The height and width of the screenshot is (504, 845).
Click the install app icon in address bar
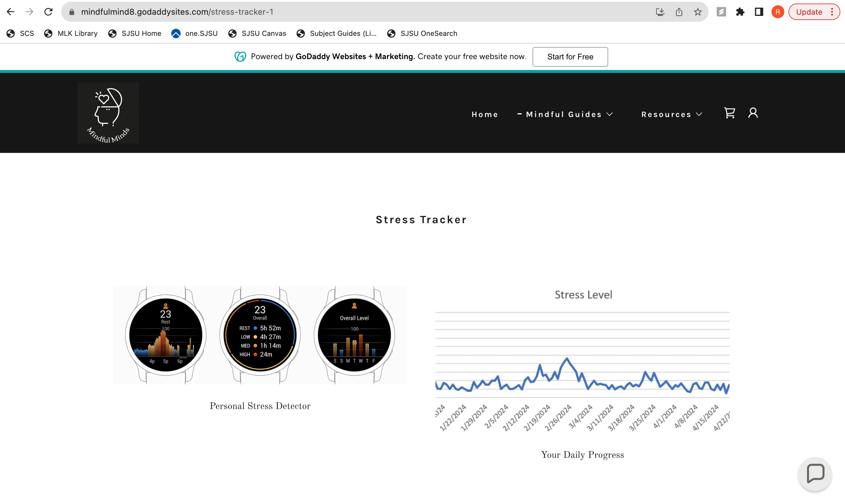660,12
